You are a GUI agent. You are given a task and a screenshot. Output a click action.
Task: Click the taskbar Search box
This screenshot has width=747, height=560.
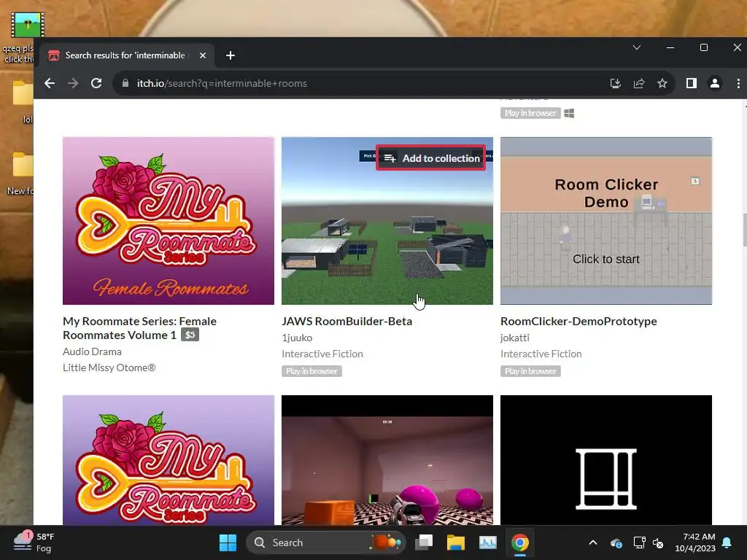325,542
